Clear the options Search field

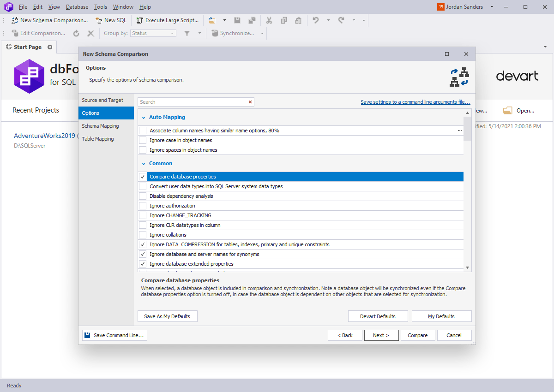click(x=250, y=102)
